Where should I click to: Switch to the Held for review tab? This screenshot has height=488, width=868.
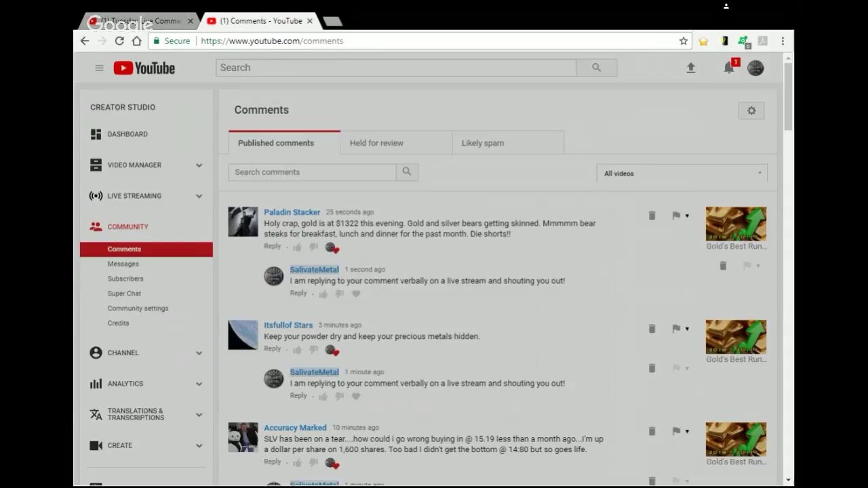pos(396,143)
